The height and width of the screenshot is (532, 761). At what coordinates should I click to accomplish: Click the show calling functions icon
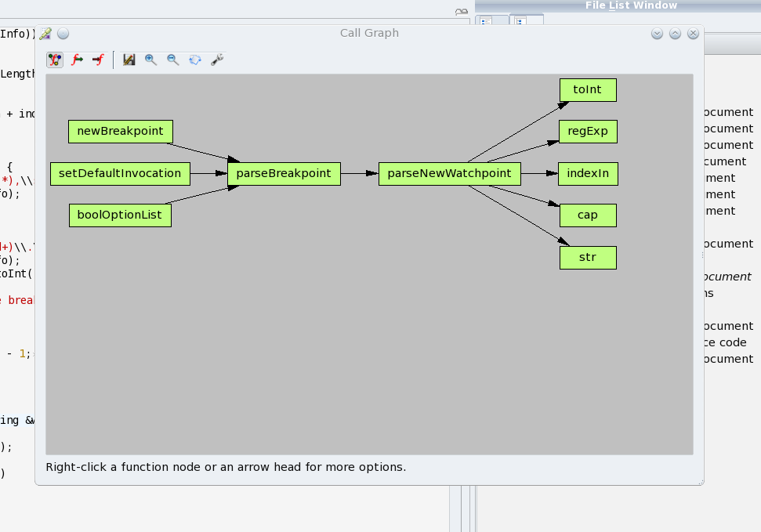99,60
